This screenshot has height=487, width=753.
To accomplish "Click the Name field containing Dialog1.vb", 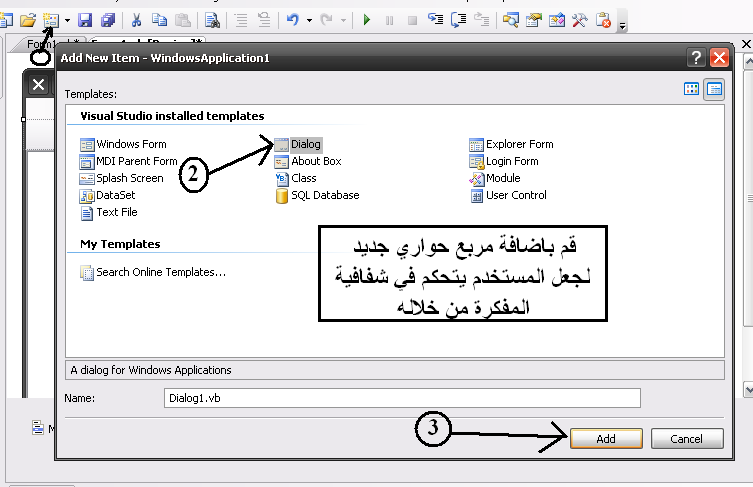I will 400,398.
